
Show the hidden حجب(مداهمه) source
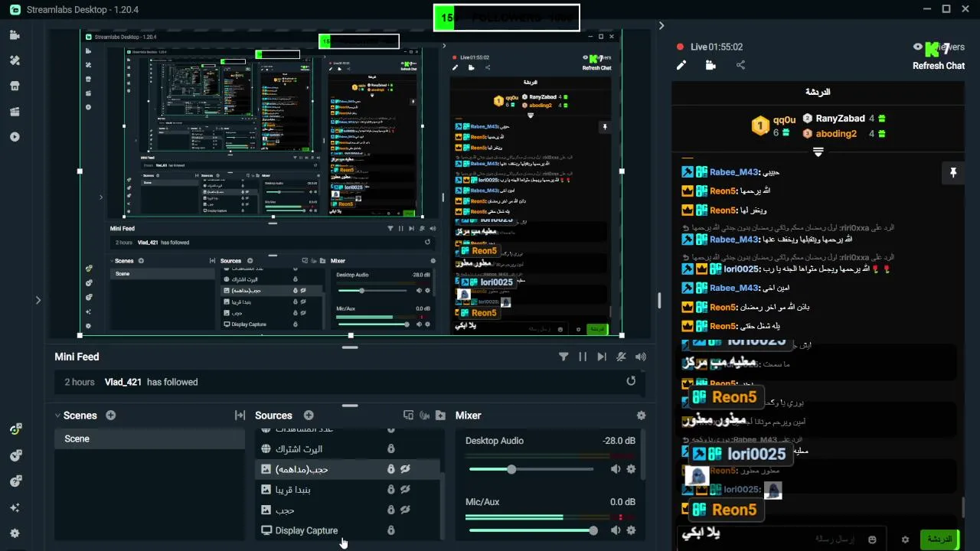(x=406, y=469)
